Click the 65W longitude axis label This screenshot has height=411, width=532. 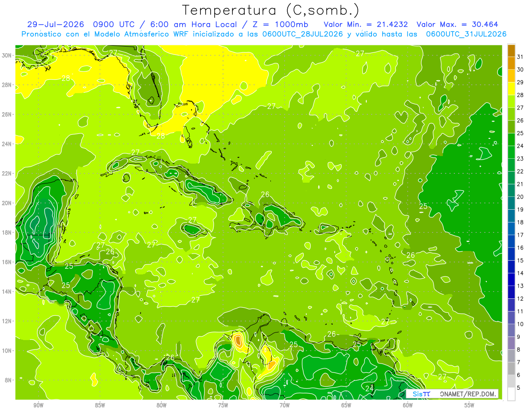[x=346, y=405]
